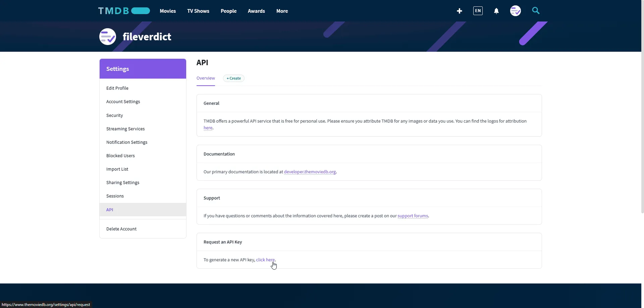Expand the More navigation menu

(282, 11)
